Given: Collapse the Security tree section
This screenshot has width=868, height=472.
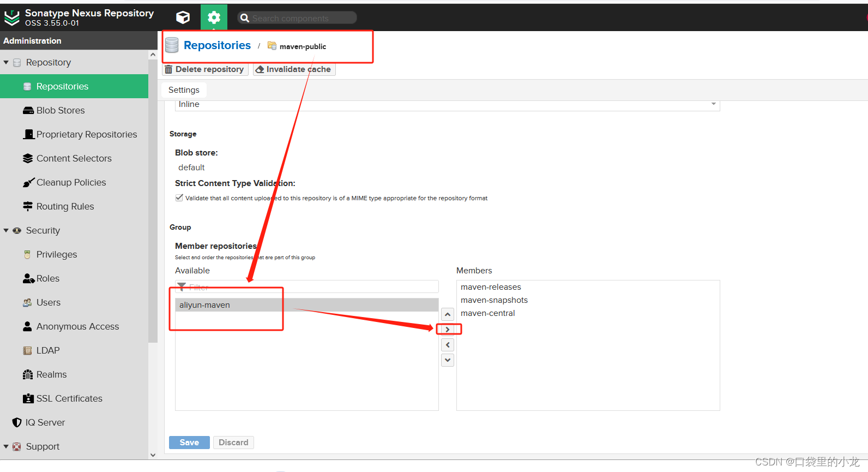Looking at the screenshot, I should tap(6, 230).
